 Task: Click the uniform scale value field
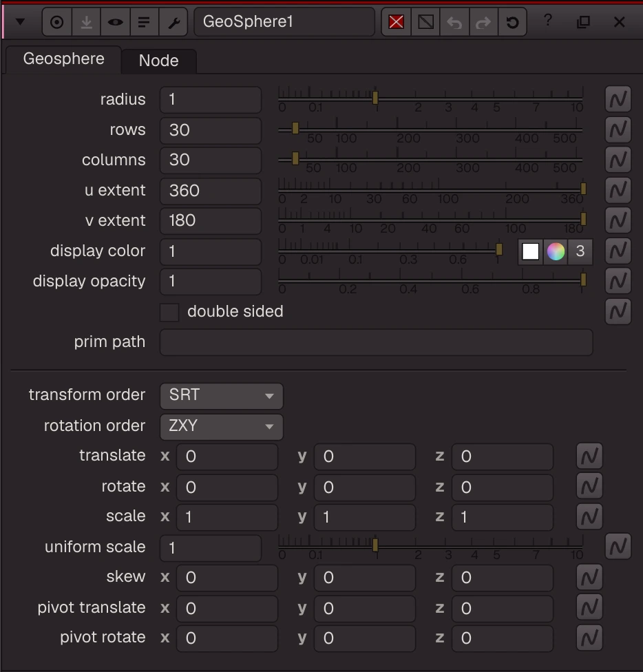click(x=211, y=547)
